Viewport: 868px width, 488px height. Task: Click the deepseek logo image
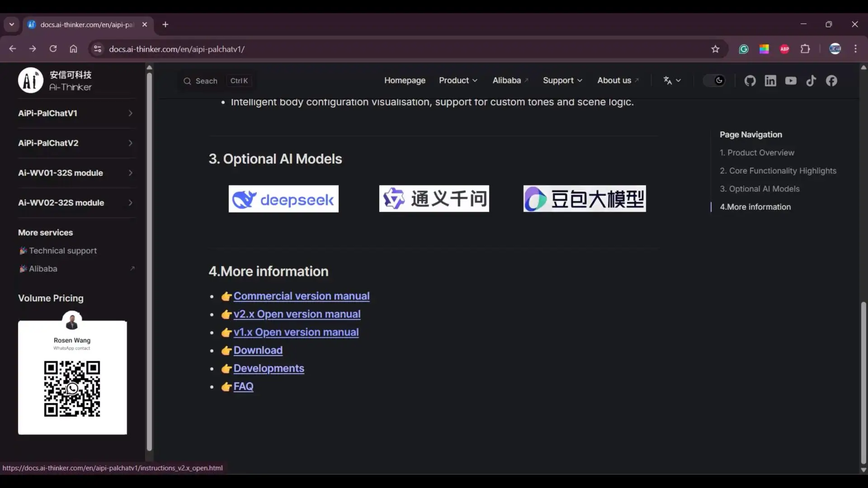pyautogui.click(x=283, y=199)
